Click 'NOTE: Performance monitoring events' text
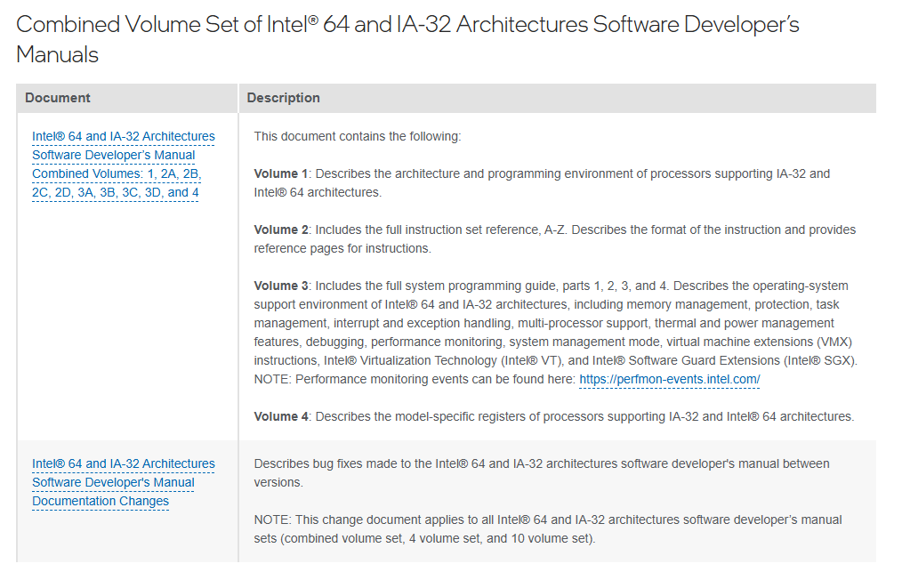 (x=415, y=379)
